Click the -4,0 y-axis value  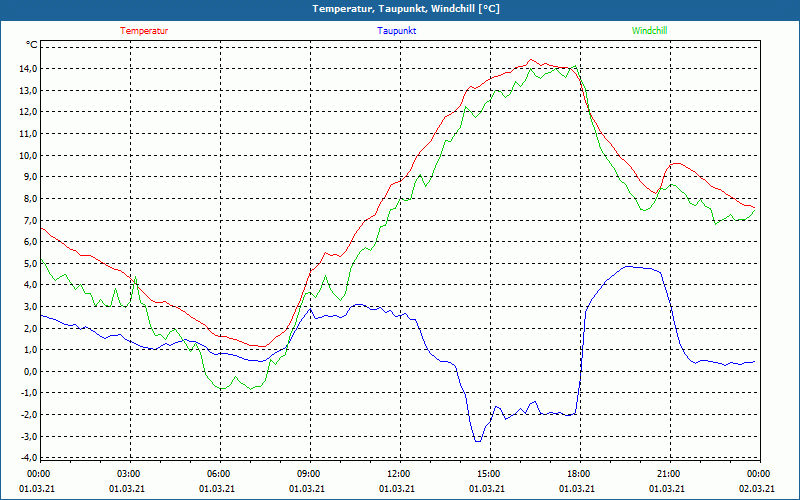tap(29, 458)
